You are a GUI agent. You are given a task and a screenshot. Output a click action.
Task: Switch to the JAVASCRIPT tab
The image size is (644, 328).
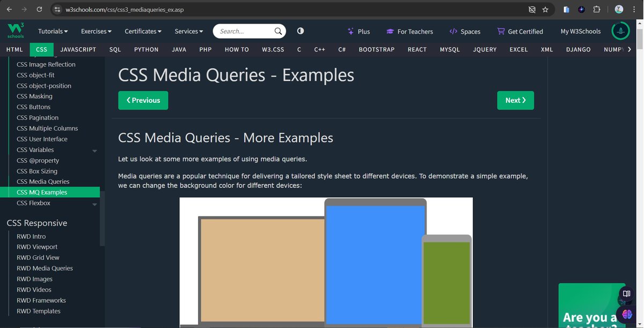[78, 49]
